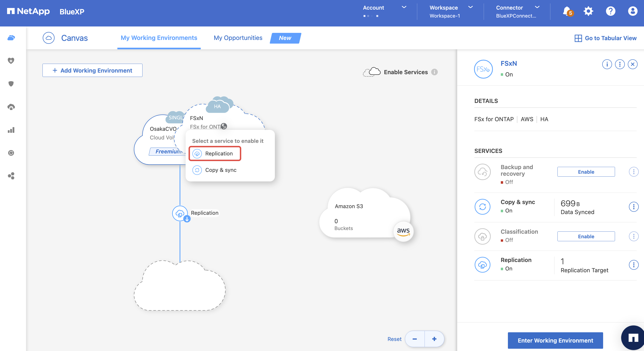Viewport: 644px width, 351px height.
Task: Close the FSxN details panel
Action: tap(633, 64)
